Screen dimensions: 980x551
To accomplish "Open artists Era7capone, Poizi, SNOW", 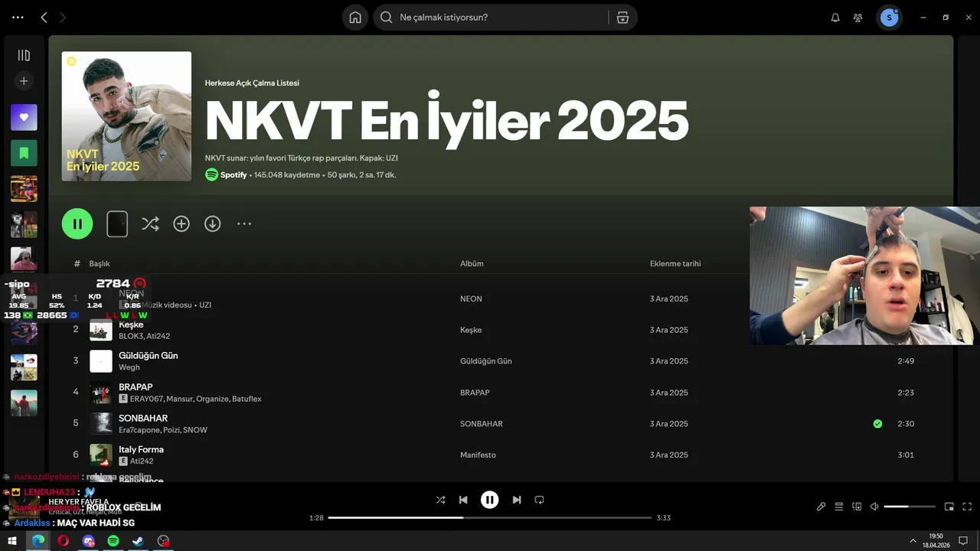I will click(x=163, y=430).
